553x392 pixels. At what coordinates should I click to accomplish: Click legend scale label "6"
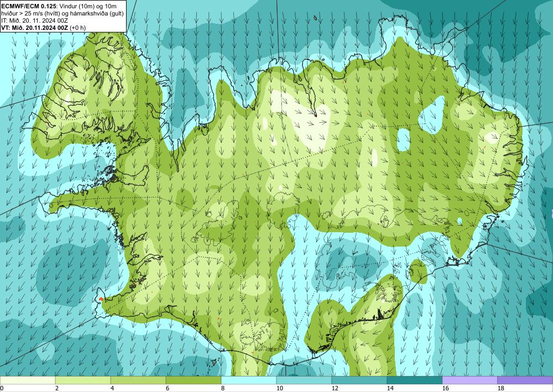[x=168, y=388]
